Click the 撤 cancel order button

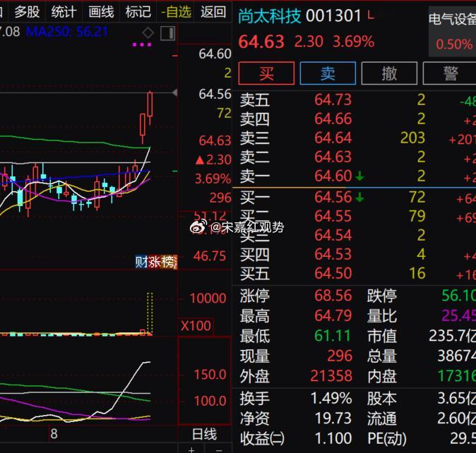click(389, 73)
